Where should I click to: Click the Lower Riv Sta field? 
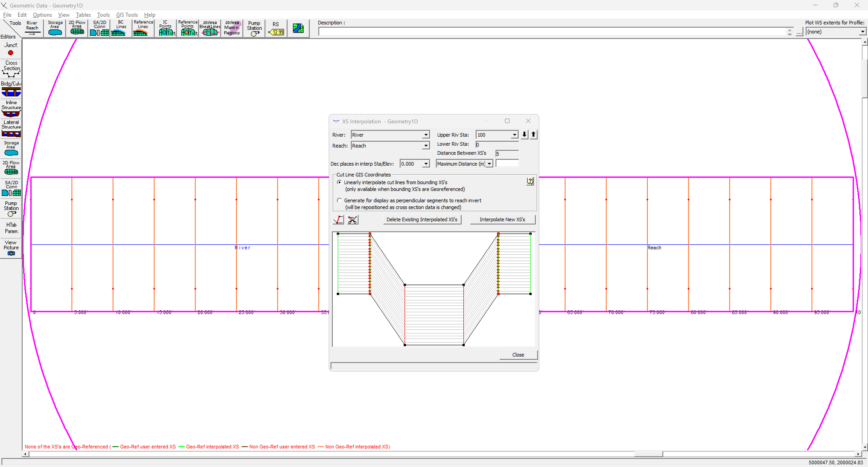497,144
